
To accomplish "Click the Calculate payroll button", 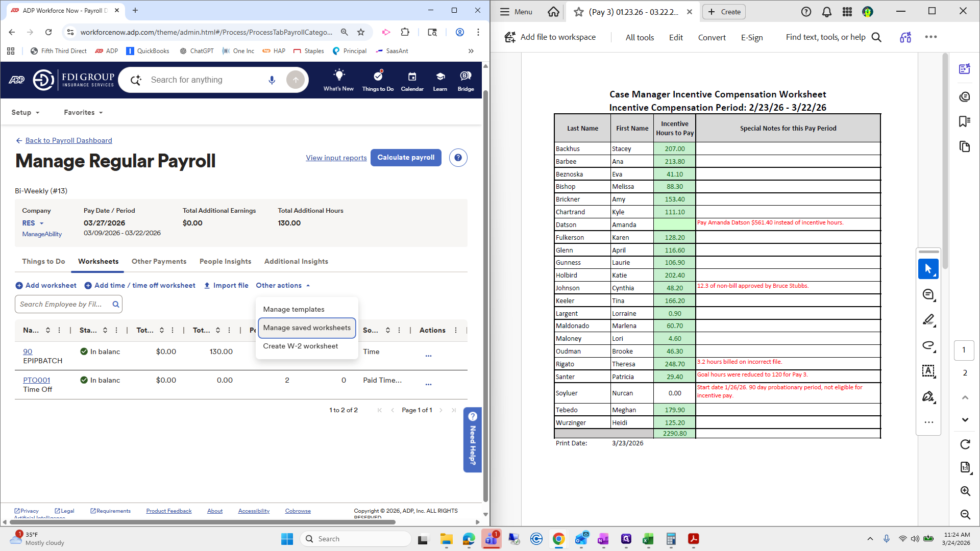I will (x=405, y=157).
